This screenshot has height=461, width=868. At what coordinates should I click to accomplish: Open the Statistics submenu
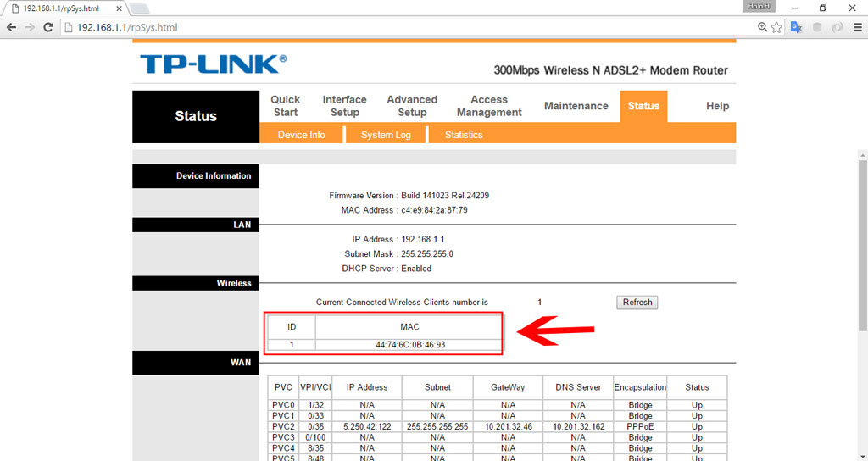coord(464,135)
